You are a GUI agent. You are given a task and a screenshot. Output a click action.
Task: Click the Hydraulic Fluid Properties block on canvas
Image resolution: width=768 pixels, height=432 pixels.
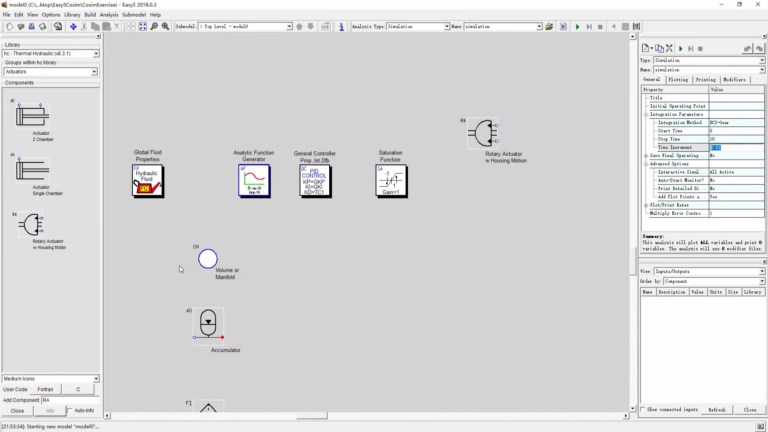click(147, 181)
